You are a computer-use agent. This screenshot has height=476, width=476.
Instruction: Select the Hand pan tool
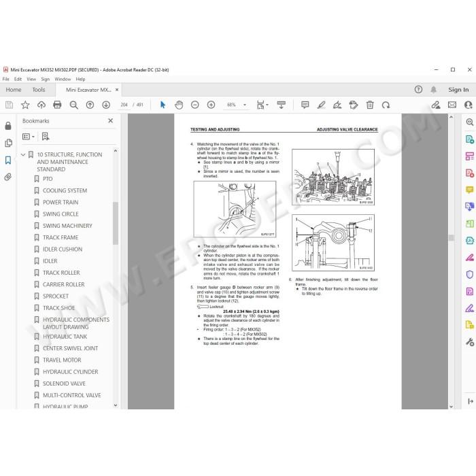coord(179,105)
